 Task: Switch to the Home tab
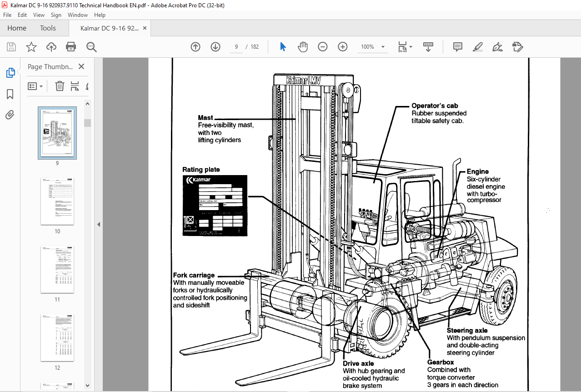coord(17,28)
